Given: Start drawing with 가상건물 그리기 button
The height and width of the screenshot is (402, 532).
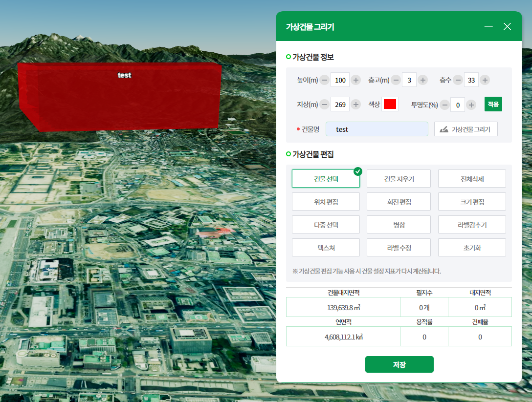Looking at the screenshot, I should tap(466, 129).
